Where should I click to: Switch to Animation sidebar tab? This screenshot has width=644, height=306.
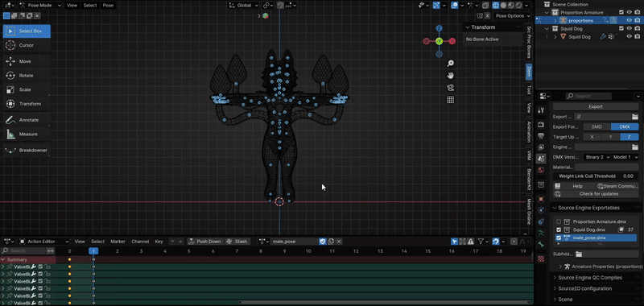click(529, 132)
